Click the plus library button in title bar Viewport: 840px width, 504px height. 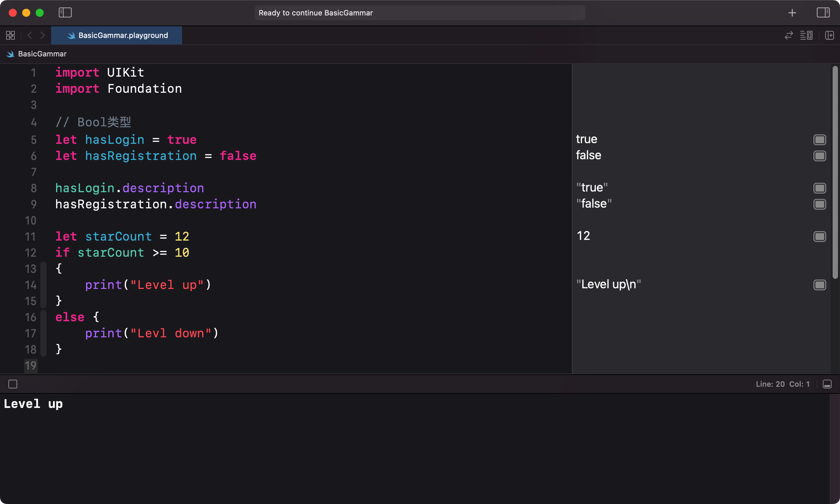click(792, 13)
